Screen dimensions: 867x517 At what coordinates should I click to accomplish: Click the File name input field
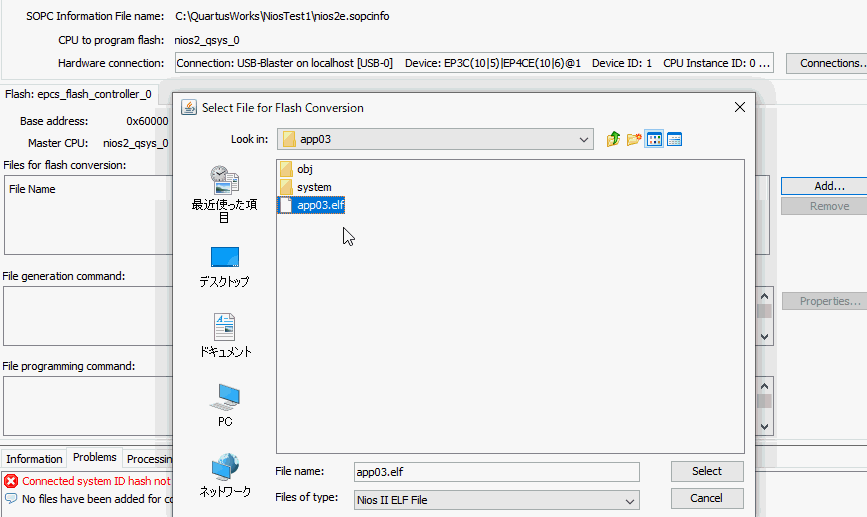497,472
